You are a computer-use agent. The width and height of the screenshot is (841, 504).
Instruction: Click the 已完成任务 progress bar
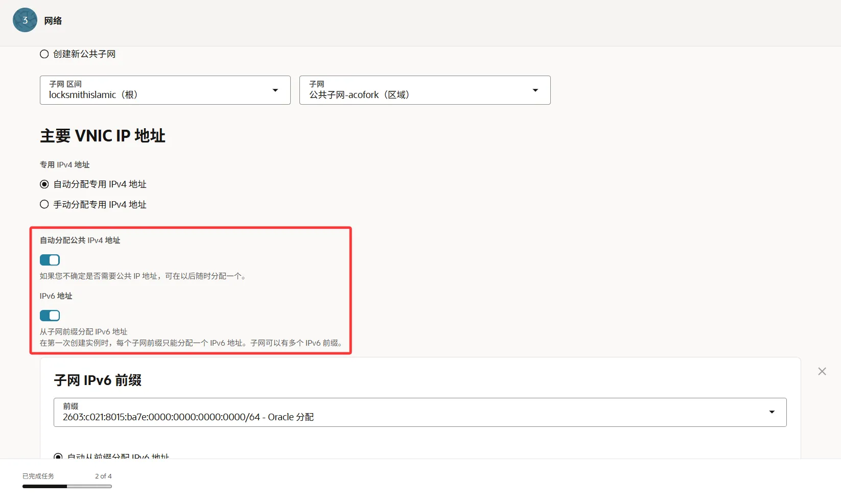click(x=67, y=487)
